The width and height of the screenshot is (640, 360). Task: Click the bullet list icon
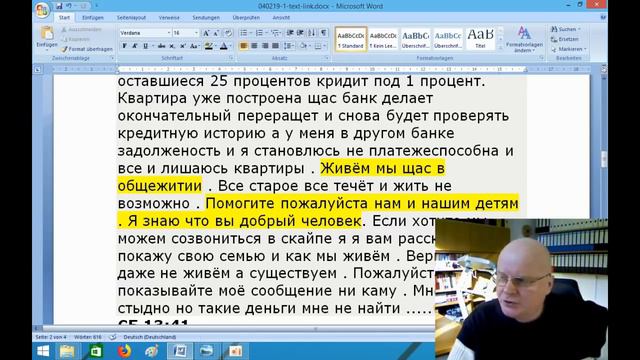[244, 33]
